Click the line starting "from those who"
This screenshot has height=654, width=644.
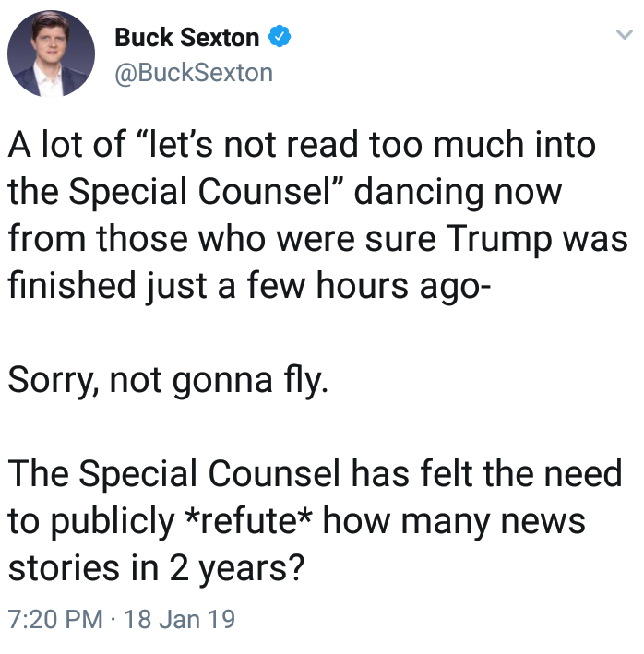click(x=317, y=240)
